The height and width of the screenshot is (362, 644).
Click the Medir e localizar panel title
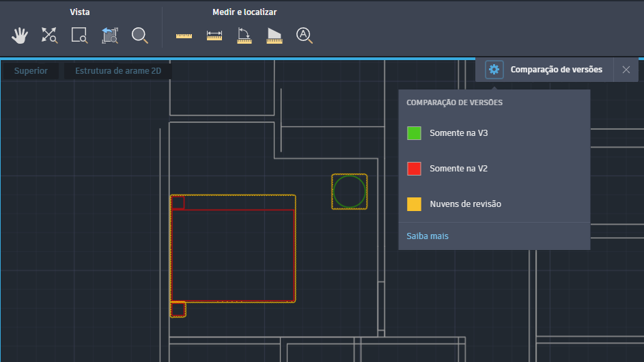click(244, 12)
